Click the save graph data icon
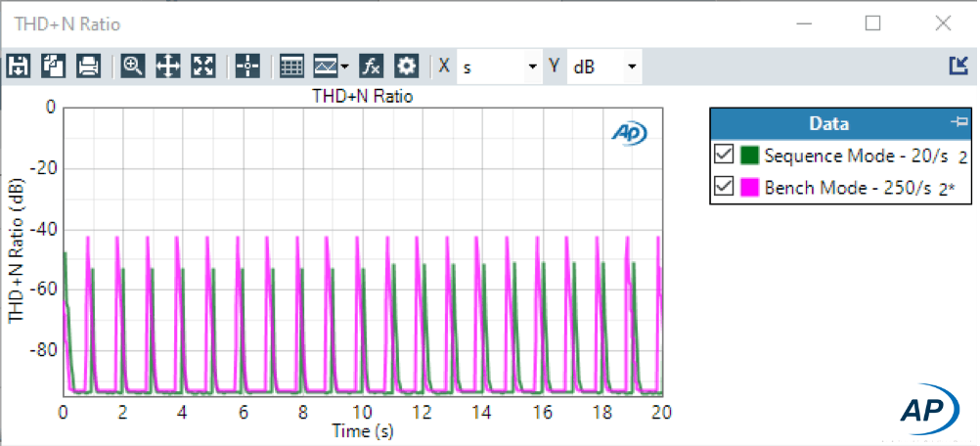 click(x=19, y=67)
